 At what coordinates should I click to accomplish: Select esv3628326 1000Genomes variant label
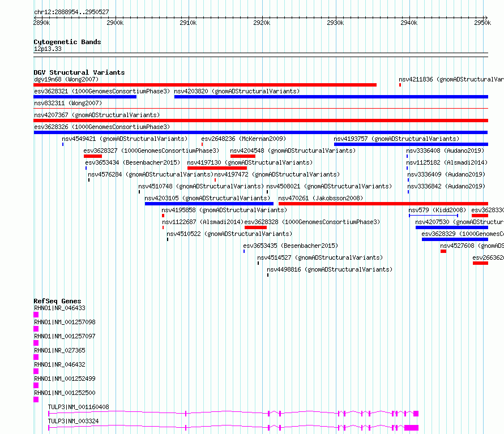102,127
